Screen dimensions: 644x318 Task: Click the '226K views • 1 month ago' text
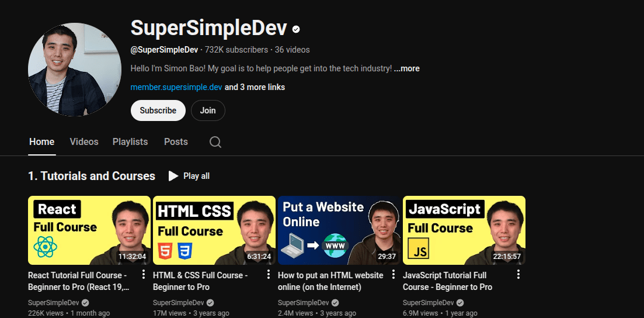pyautogui.click(x=69, y=313)
